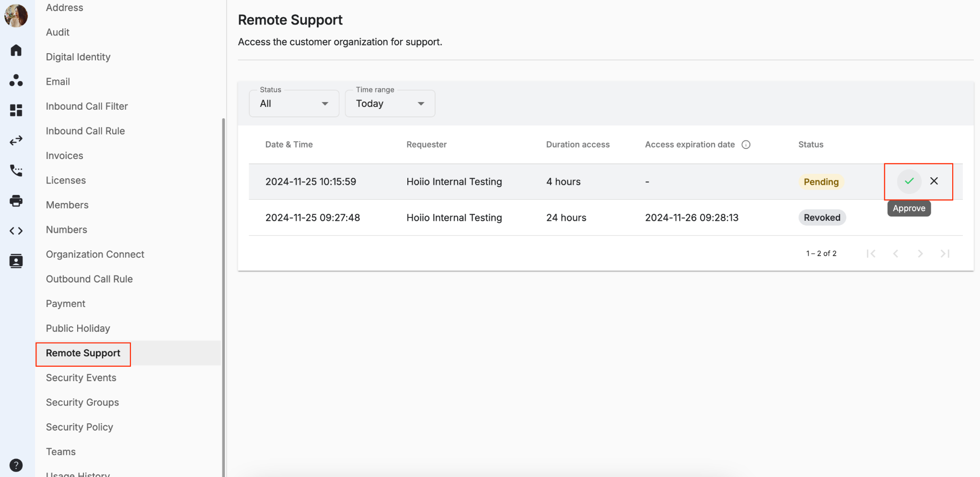Viewport: 980px width, 477px height.
Task: Go to next page of results
Action: 920,253
